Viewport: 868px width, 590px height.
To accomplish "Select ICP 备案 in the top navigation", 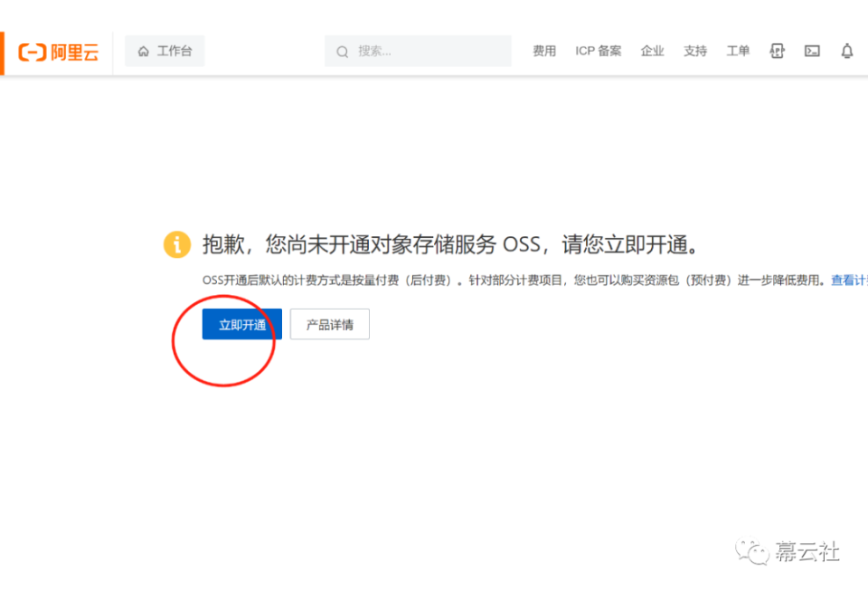I will point(598,51).
